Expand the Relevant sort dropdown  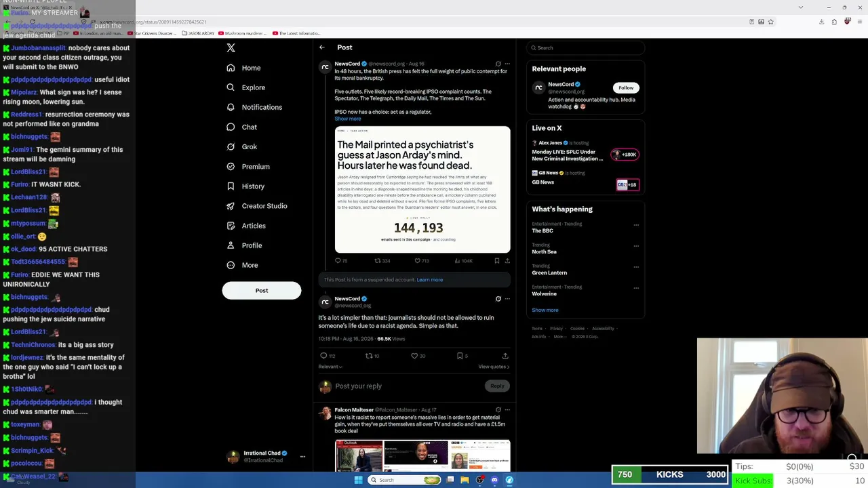coord(330,367)
